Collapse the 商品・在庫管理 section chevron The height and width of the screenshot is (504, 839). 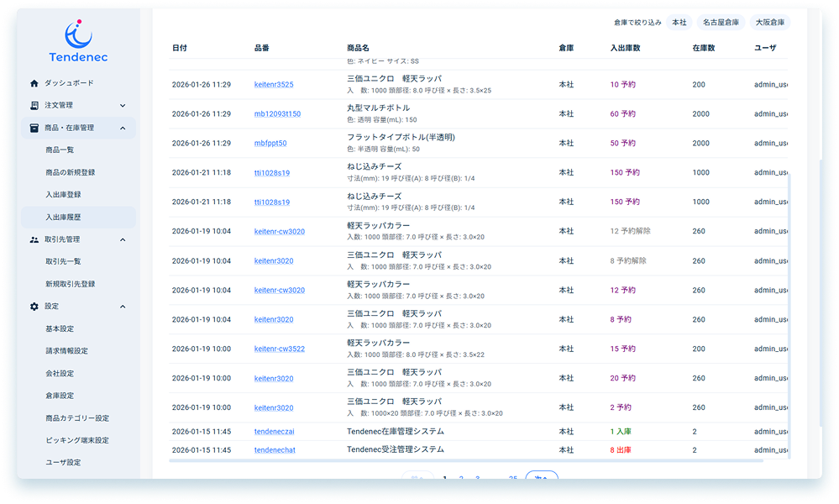pyautogui.click(x=123, y=128)
